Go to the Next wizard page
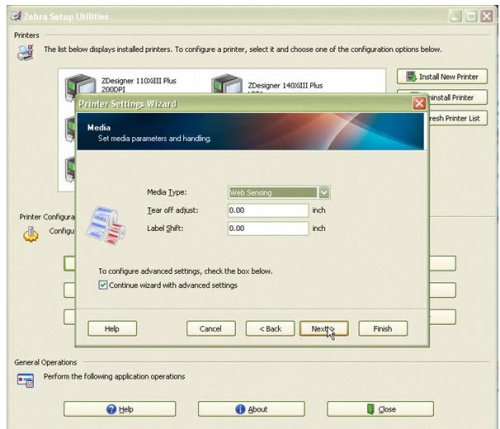500x429 pixels. coord(324,329)
